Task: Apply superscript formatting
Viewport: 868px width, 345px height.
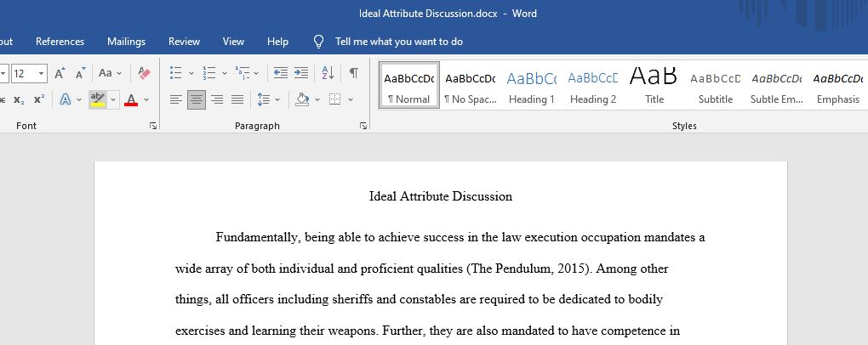Action: (x=39, y=99)
